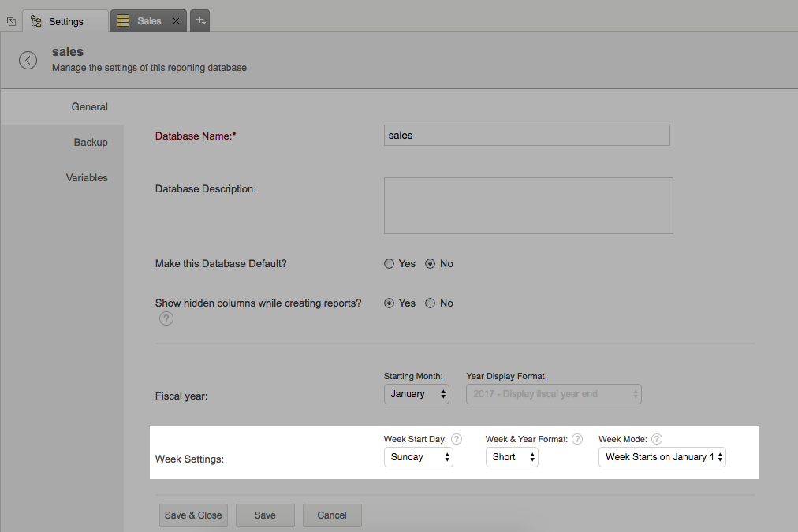Close the Sales tab

pos(176,21)
